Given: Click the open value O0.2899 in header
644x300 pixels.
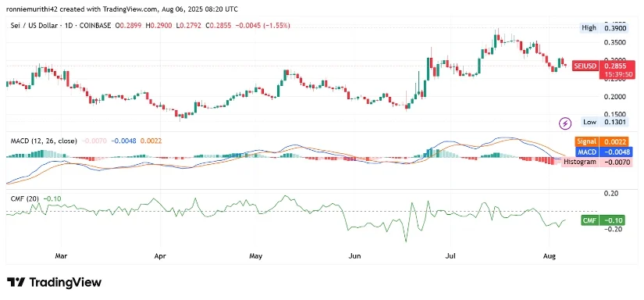Looking at the screenshot, I should 129,26.
